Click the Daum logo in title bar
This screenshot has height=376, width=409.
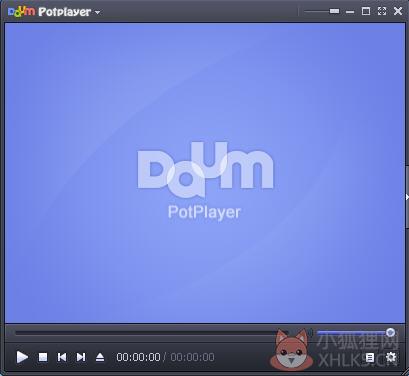21,12
